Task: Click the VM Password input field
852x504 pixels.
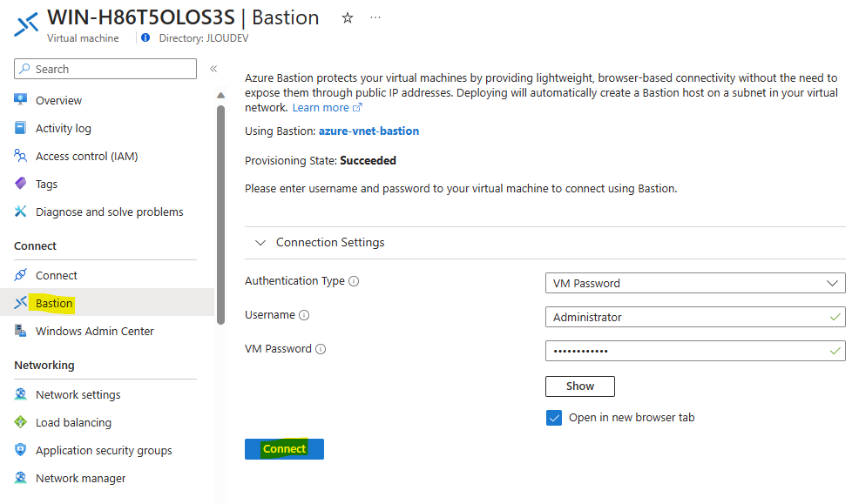Action: pos(695,351)
